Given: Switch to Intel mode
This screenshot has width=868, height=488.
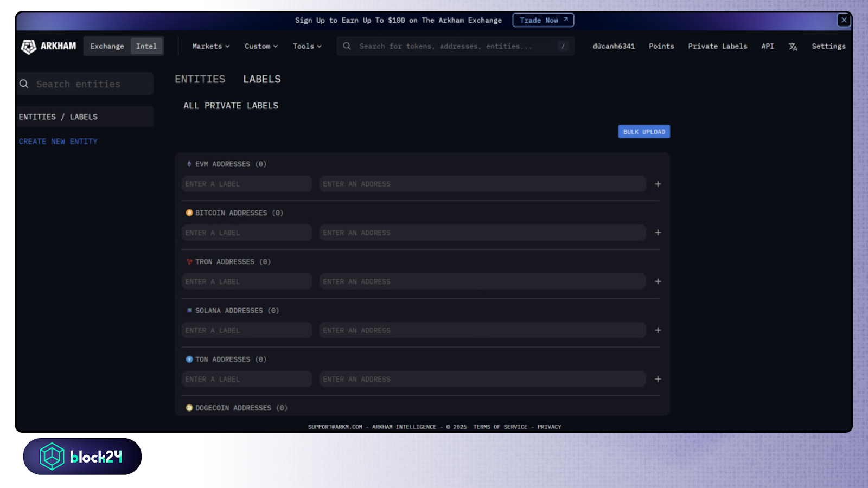Looking at the screenshot, I should pos(146,46).
